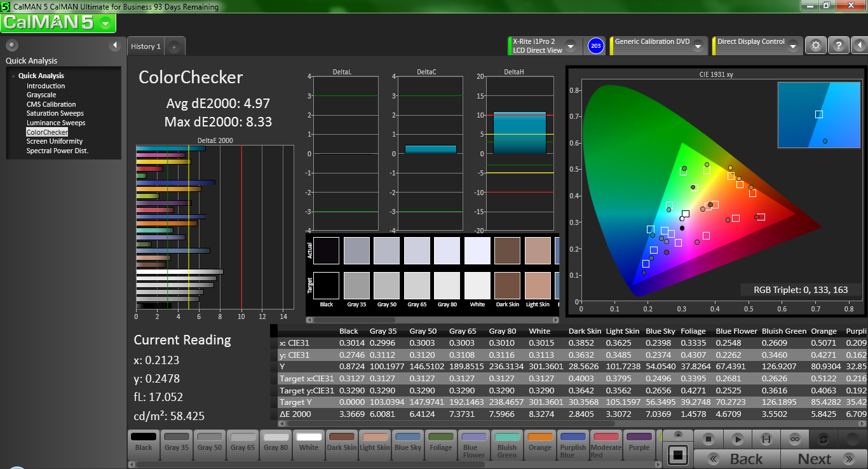Click the round record icon above Quick Analysis

click(11, 45)
